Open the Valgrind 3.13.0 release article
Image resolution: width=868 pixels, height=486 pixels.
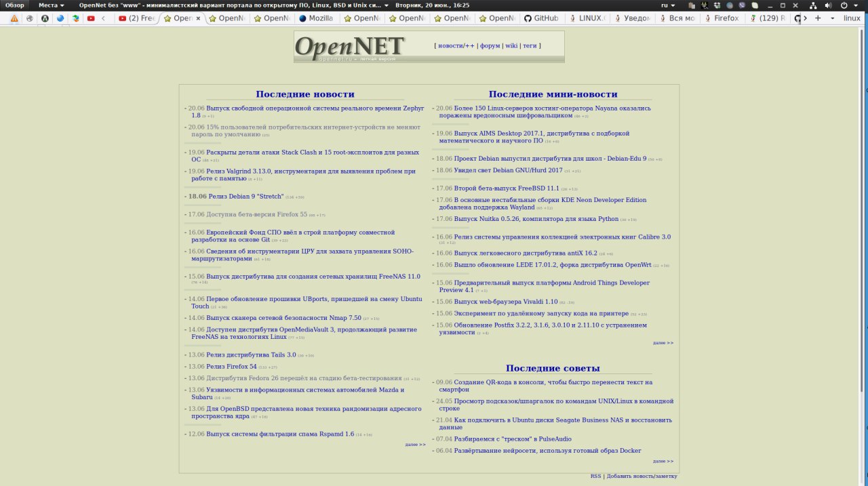(303, 175)
